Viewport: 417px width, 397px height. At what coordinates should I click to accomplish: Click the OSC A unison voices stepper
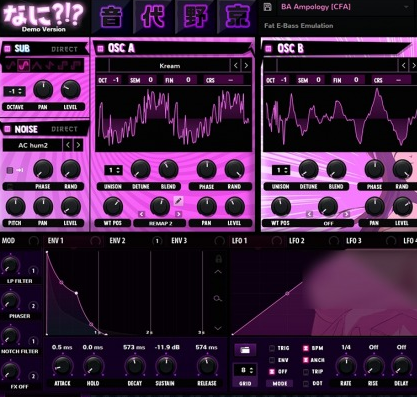click(113, 170)
